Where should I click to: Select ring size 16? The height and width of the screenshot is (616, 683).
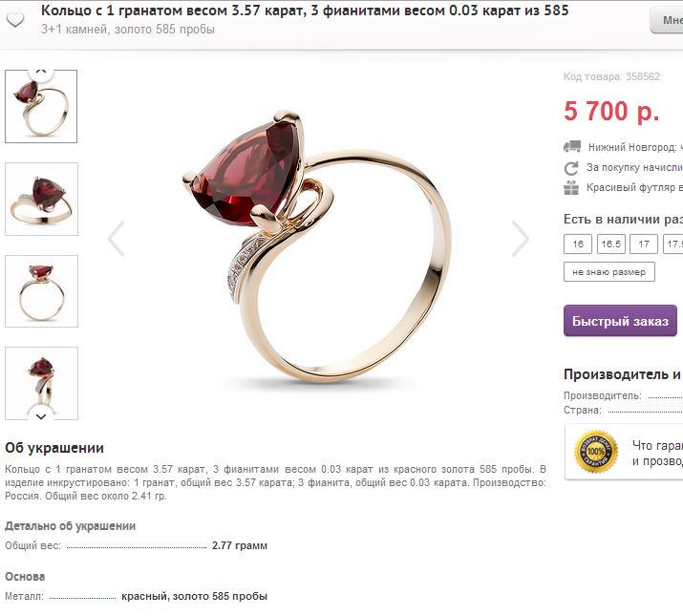coord(578,244)
